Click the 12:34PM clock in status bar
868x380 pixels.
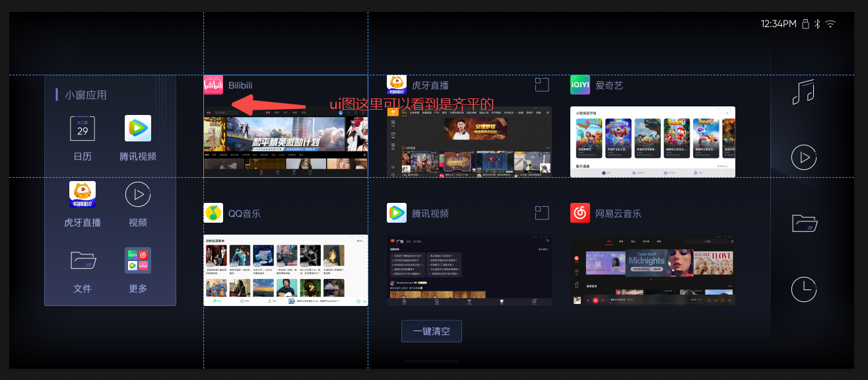click(x=779, y=24)
